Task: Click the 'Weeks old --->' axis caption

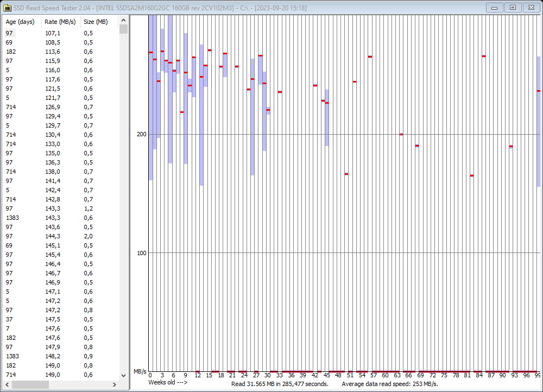Action: click(x=168, y=382)
